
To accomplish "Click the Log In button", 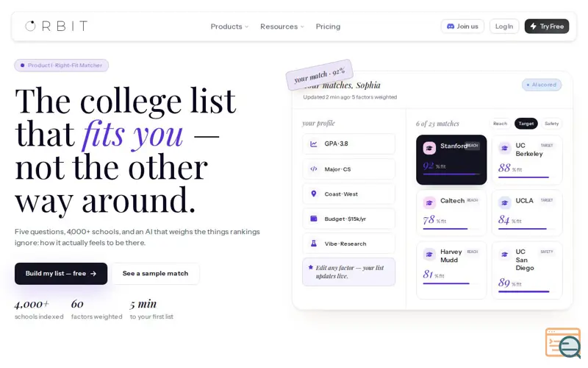I will point(504,26).
